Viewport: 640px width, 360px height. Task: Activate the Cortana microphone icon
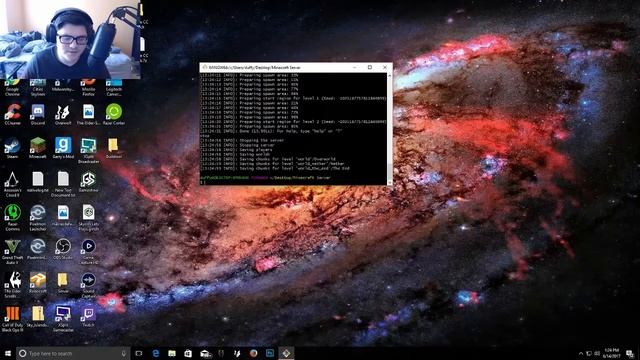pos(124,353)
